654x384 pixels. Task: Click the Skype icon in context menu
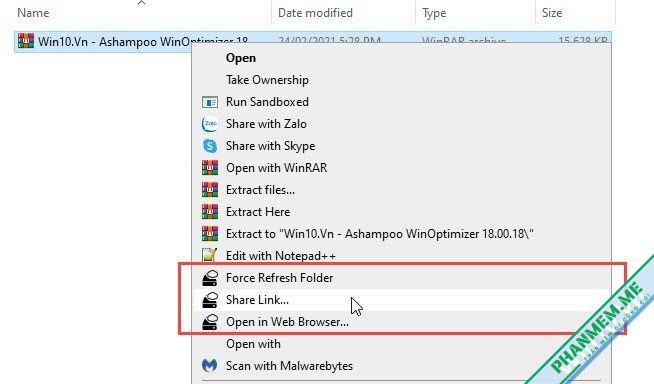tap(210, 146)
